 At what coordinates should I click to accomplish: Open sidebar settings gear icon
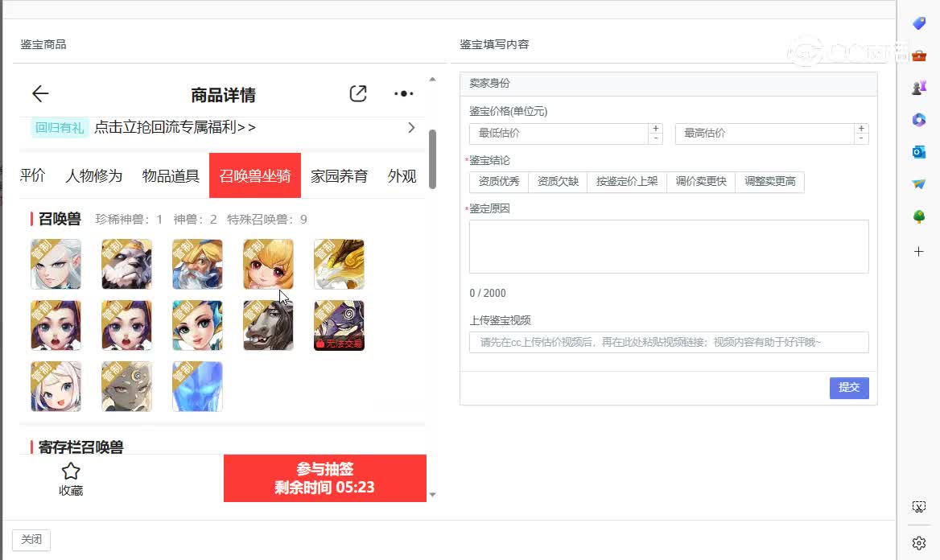coord(918,543)
